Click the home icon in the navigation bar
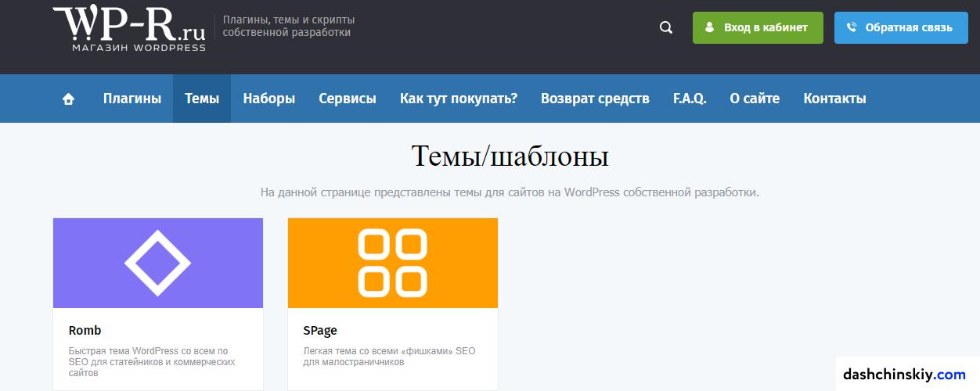 pyautogui.click(x=68, y=99)
